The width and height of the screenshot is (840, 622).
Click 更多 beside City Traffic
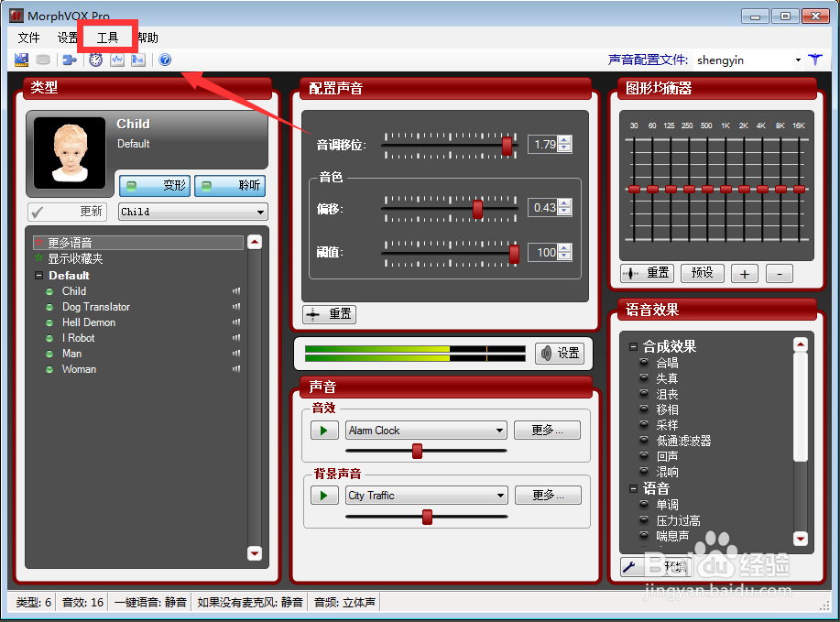pos(548,496)
